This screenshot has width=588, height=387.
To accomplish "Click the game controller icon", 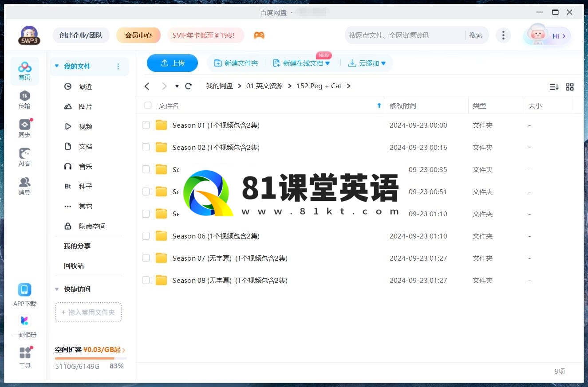I will pos(259,35).
